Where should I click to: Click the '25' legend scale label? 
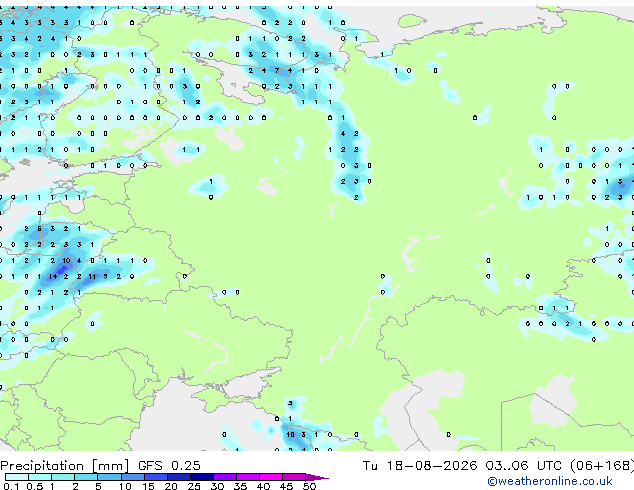pyautogui.click(x=194, y=486)
